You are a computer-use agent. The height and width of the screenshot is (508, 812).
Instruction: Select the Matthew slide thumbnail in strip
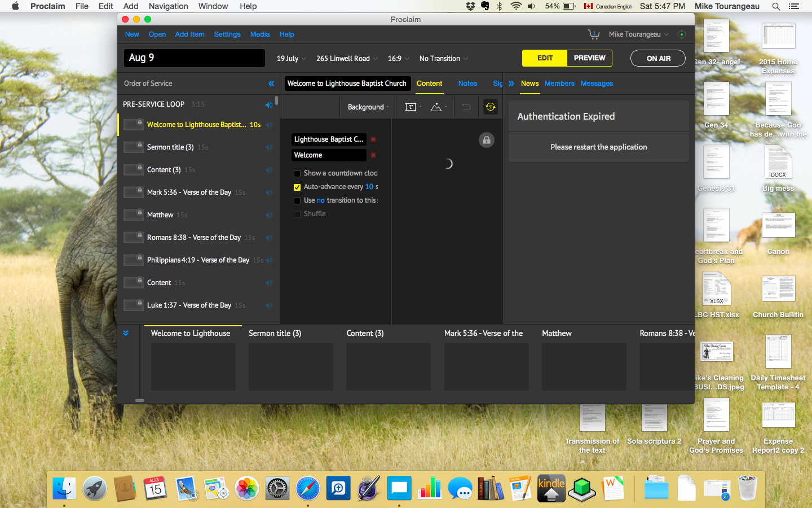pos(584,366)
